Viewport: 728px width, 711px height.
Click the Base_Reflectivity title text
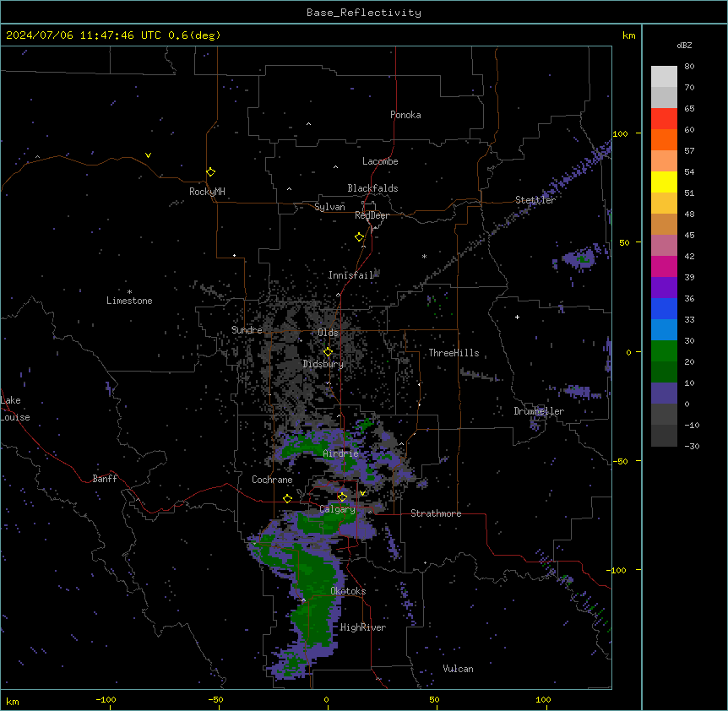(x=363, y=13)
